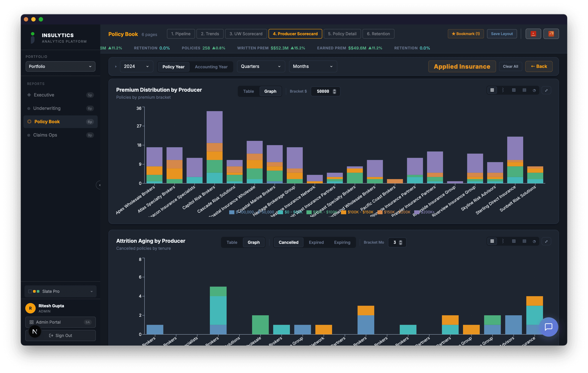Select bar chart view in Premium Distribution panel
The image size is (588, 373).
coord(492,90)
